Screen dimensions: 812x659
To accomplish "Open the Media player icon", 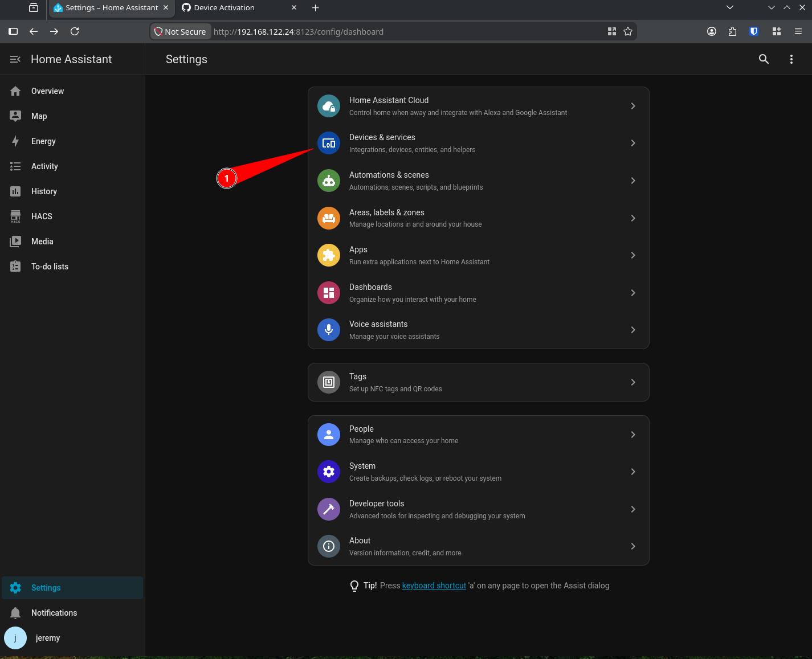I will click(x=15, y=242).
